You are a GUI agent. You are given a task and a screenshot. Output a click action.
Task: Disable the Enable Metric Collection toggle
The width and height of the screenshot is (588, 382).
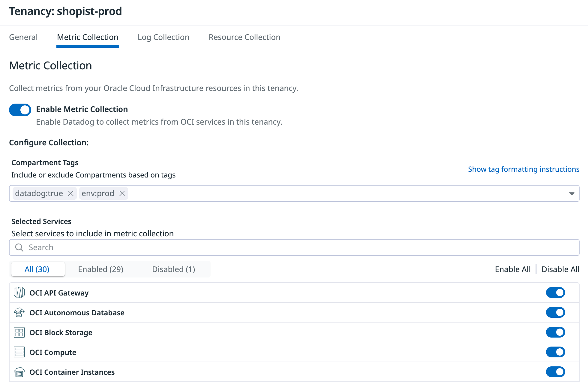[x=20, y=110]
